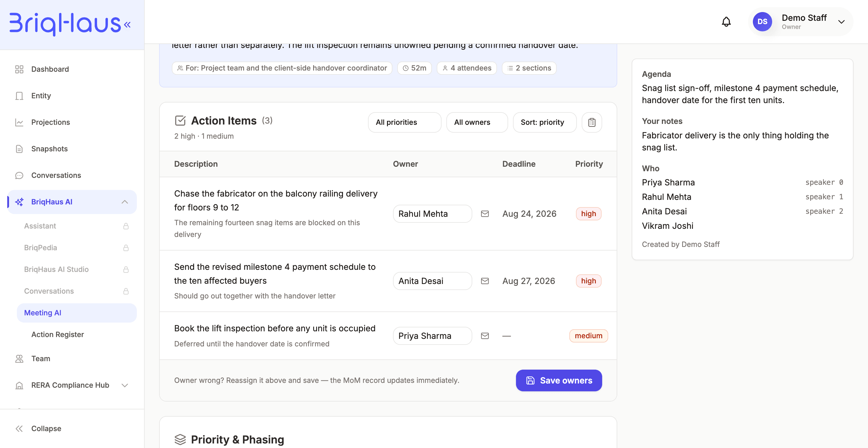Screen dimensions: 868x448
Task: Click the Priority & Phasing layers icon
Action: coord(180,440)
